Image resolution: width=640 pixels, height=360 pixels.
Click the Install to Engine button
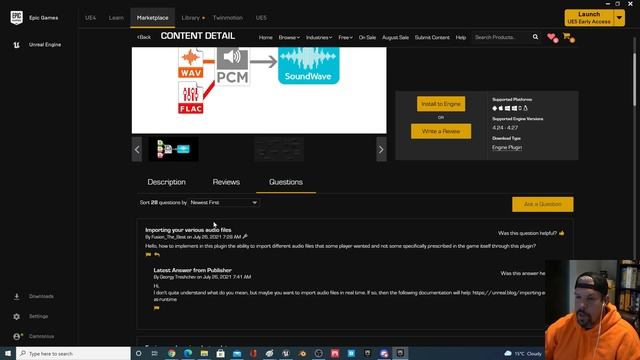[x=441, y=104]
